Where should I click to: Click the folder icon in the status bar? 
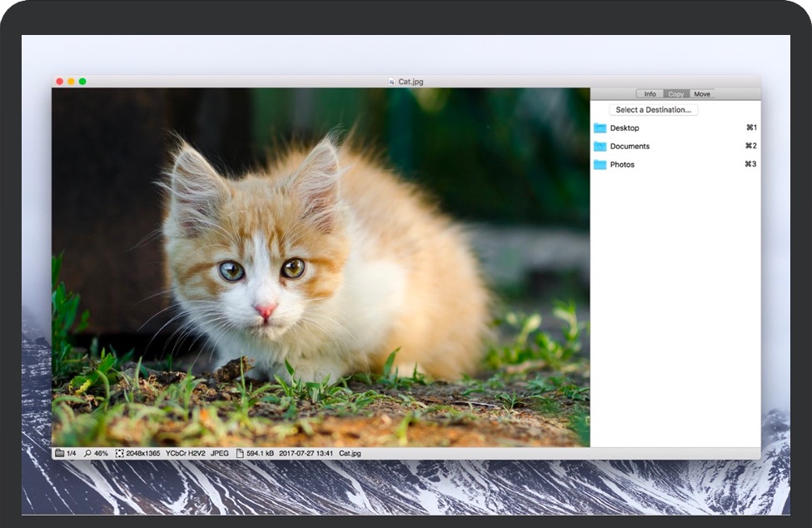tap(59, 453)
